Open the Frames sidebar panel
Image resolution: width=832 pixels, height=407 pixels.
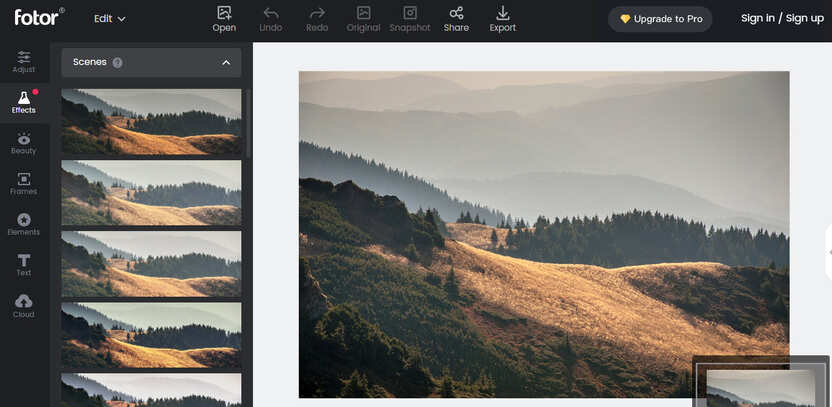coord(24,184)
